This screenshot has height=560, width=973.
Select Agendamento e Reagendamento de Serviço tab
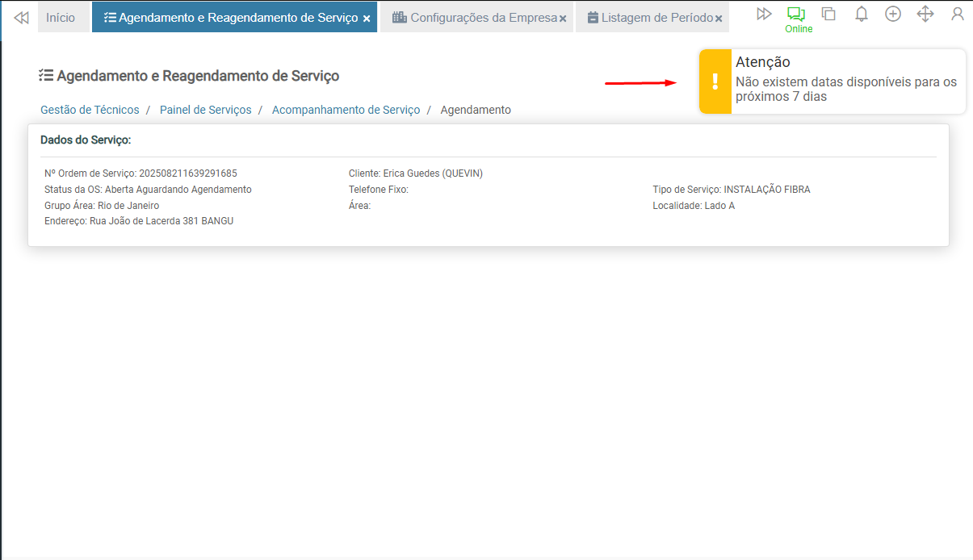230,18
